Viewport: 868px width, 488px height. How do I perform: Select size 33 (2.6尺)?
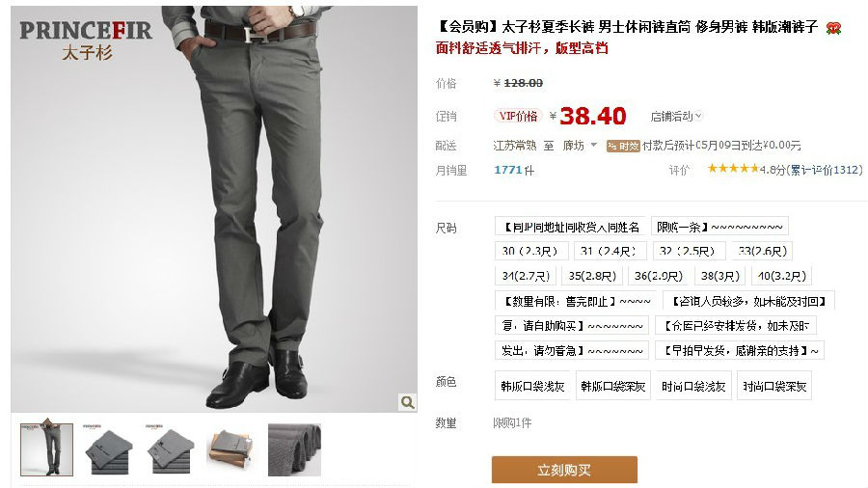pyautogui.click(x=762, y=251)
